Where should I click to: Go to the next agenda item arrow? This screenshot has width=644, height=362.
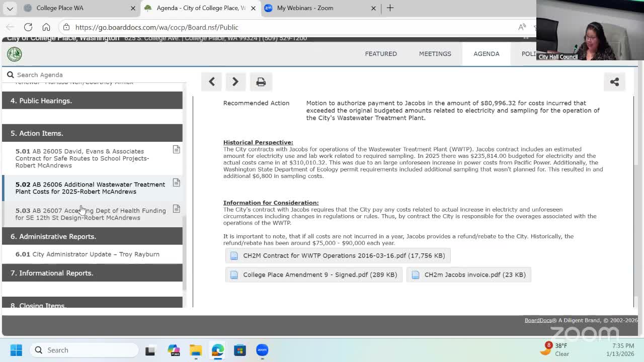coord(235,81)
